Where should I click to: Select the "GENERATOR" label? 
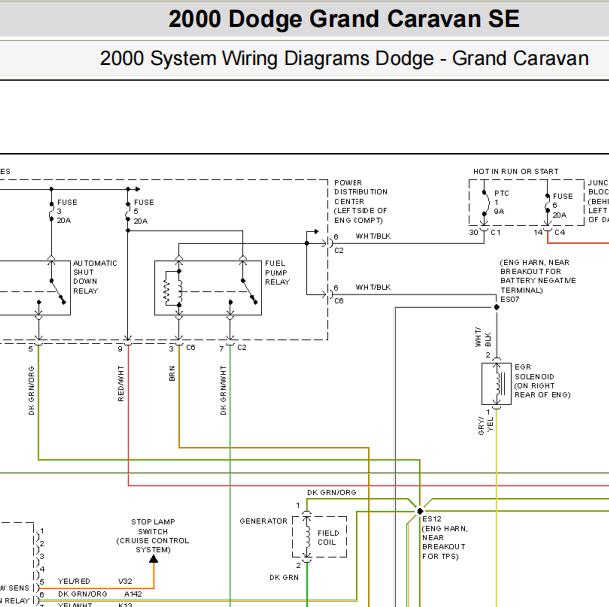coord(263,521)
